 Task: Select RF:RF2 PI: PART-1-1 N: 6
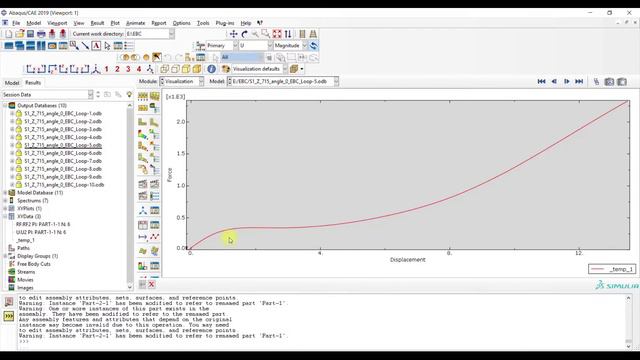43,224
